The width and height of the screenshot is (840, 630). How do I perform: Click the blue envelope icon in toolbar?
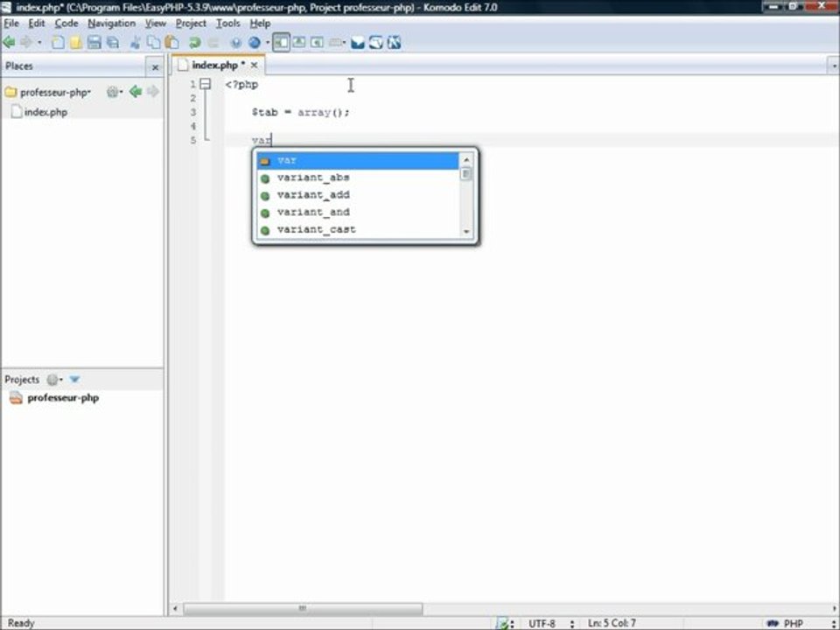[x=357, y=42]
